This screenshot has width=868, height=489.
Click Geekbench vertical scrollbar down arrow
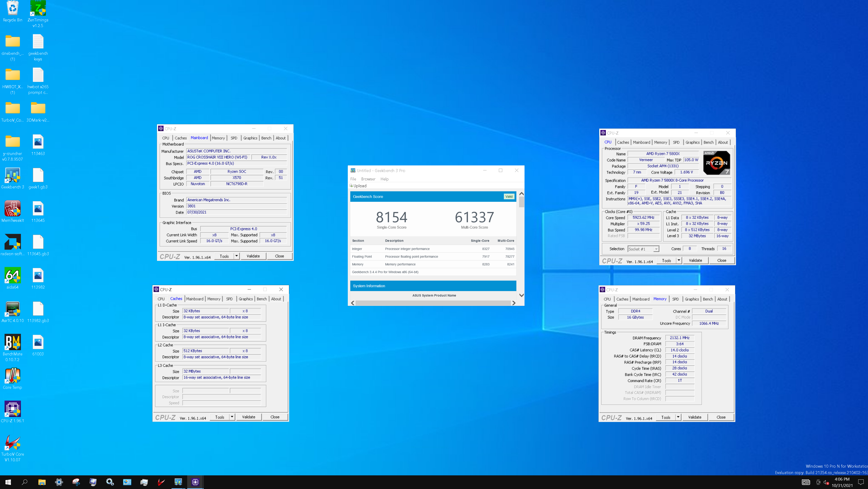521,296
